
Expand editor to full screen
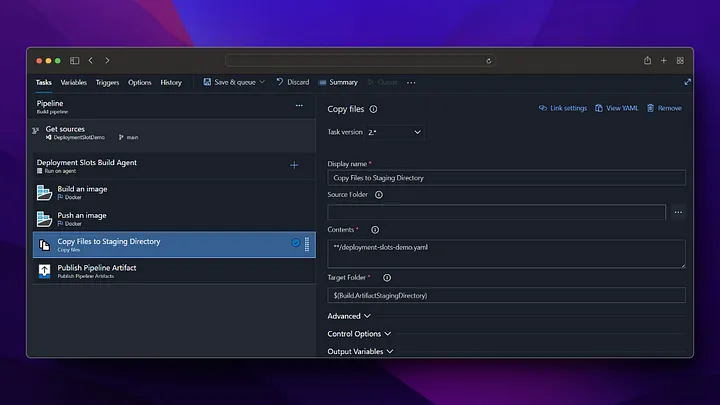tap(687, 82)
